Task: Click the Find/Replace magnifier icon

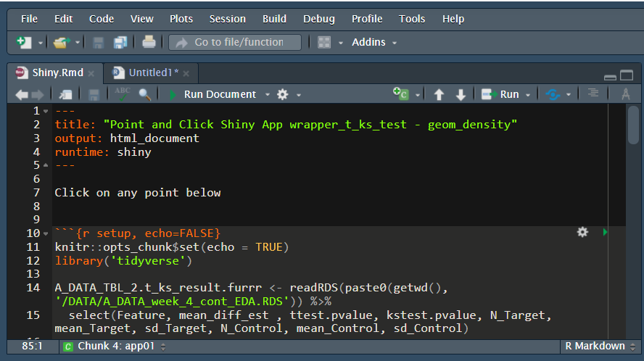Action: pyautogui.click(x=144, y=94)
